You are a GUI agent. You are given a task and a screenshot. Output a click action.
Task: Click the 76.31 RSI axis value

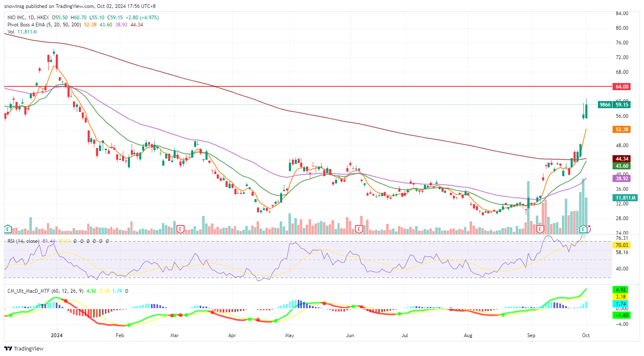pyautogui.click(x=622, y=238)
